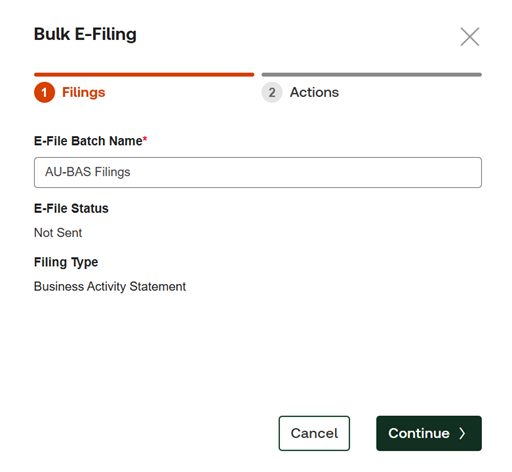Click the orange step 1 circle
Image resolution: width=512 pixels, height=472 pixels.
click(44, 92)
